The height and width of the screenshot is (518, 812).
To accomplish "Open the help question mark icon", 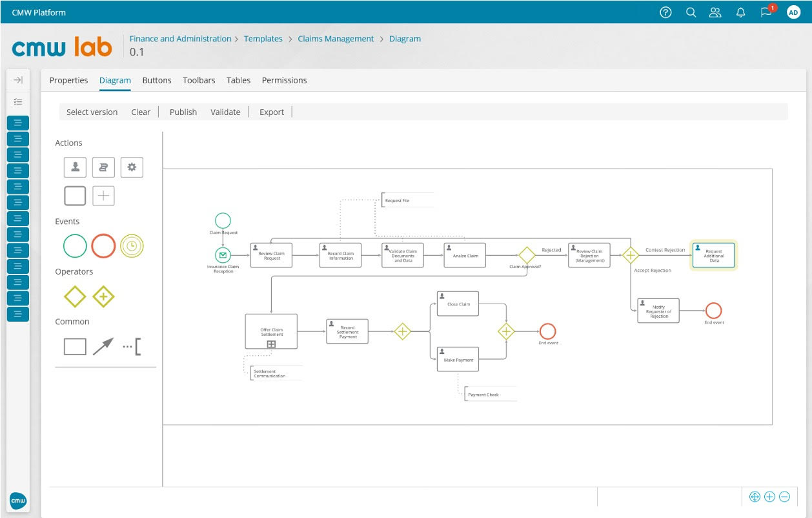I will click(x=665, y=12).
